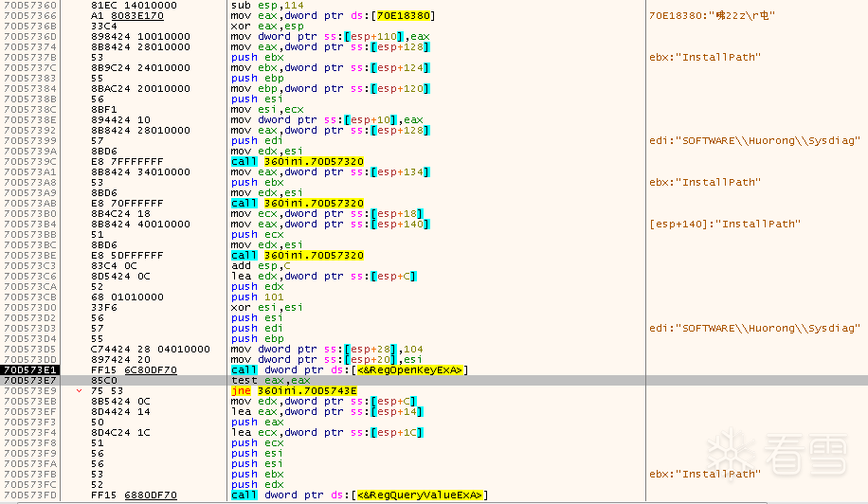Click 'lea ecx,dword ptr ss:[esp+1C]' instruction

tap(327, 433)
